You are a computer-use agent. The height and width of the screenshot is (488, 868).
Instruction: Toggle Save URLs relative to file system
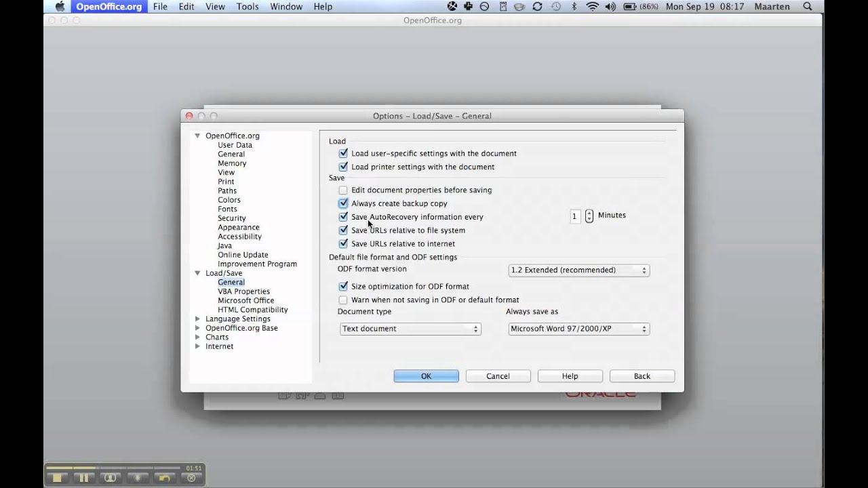coord(343,230)
